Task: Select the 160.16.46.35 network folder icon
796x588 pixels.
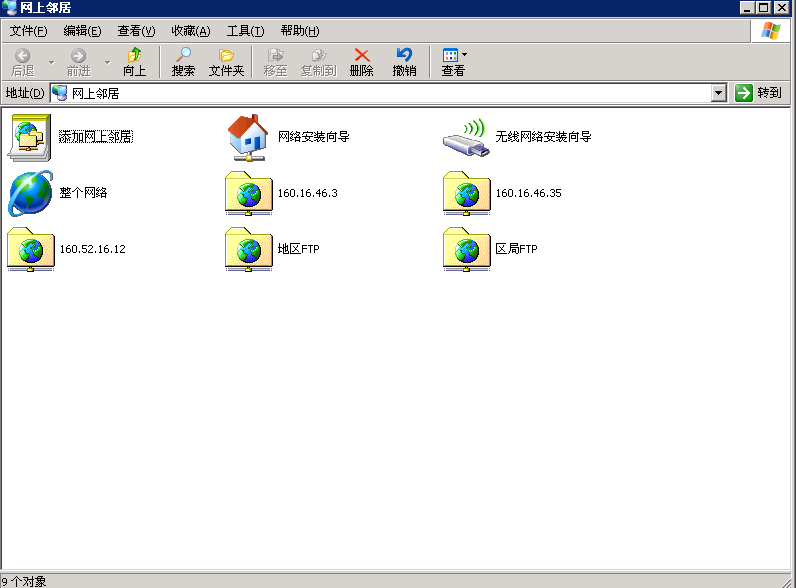Action: tap(467, 193)
